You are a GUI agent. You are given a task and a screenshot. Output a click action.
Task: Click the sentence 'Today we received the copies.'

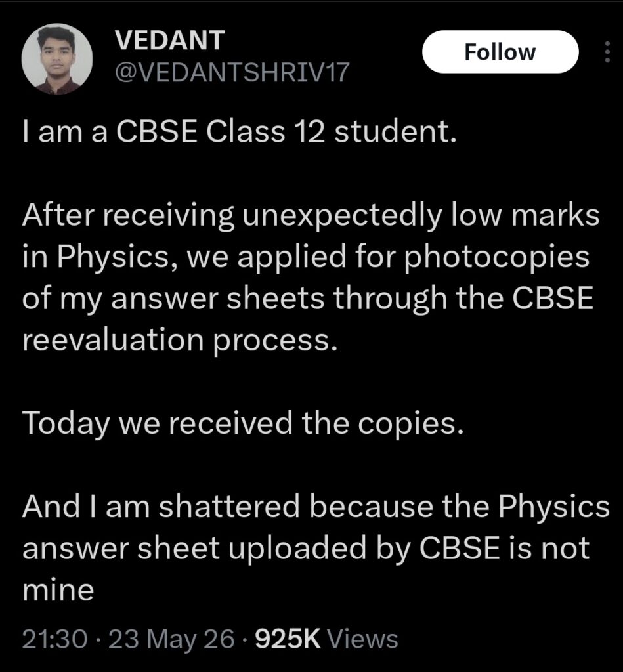[x=243, y=423]
